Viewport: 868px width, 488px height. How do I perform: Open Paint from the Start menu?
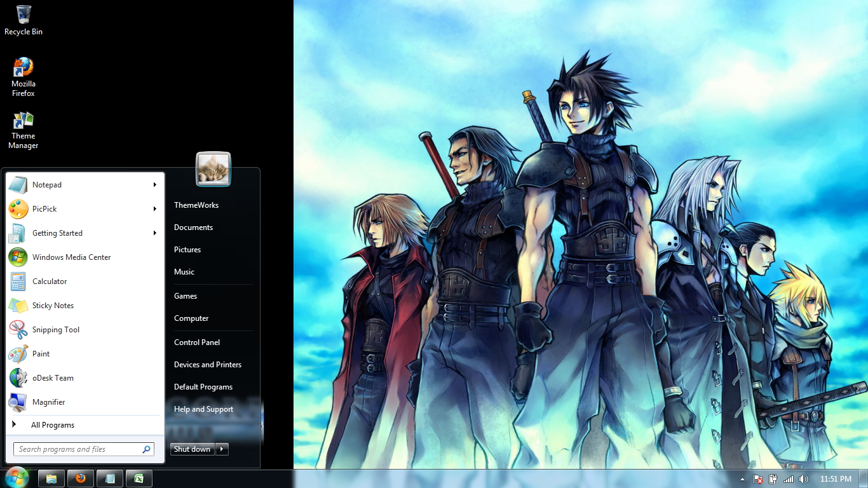pyautogui.click(x=41, y=354)
